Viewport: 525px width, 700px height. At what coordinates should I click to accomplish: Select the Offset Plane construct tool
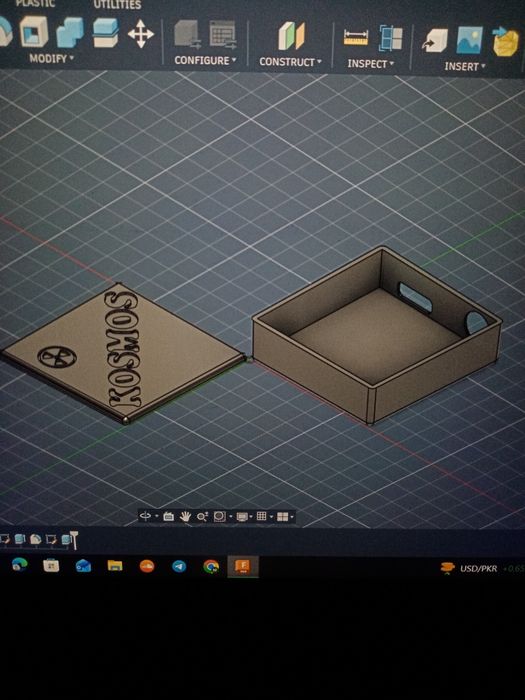tap(291, 36)
